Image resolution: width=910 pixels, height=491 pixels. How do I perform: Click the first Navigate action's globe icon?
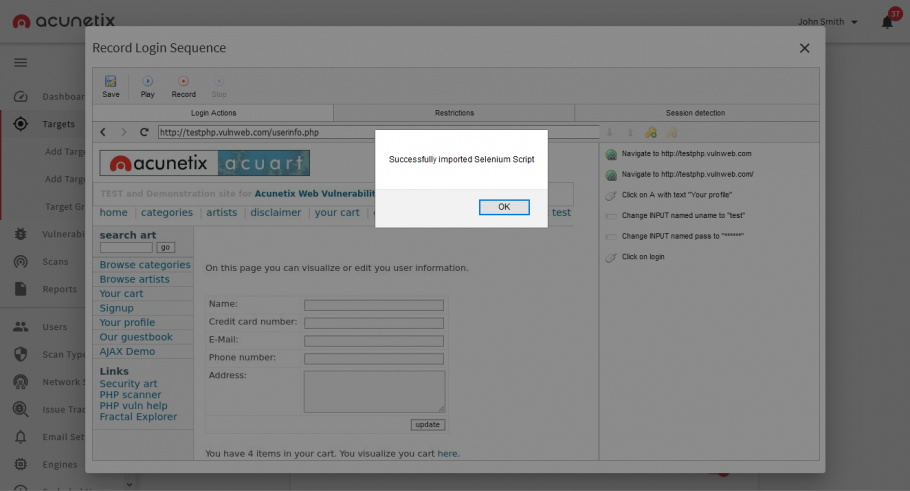tap(611, 154)
